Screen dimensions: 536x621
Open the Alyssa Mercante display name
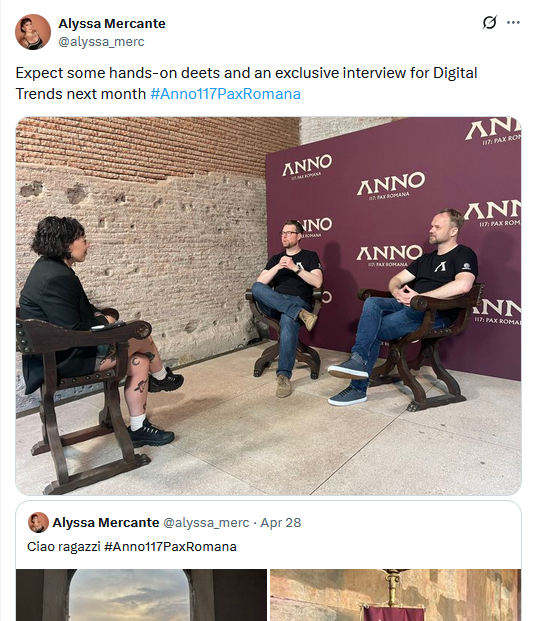pyautogui.click(x=112, y=24)
